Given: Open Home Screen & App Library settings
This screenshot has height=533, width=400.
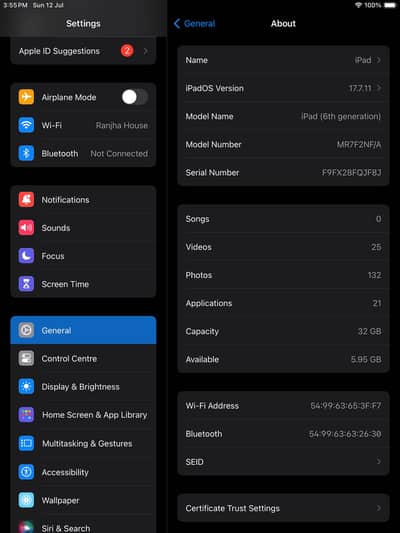Looking at the screenshot, I should pyautogui.click(x=83, y=415).
